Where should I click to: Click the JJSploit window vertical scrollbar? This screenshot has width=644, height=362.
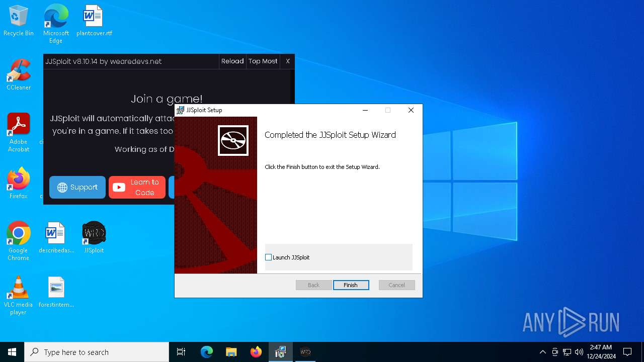[x=292, y=86]
